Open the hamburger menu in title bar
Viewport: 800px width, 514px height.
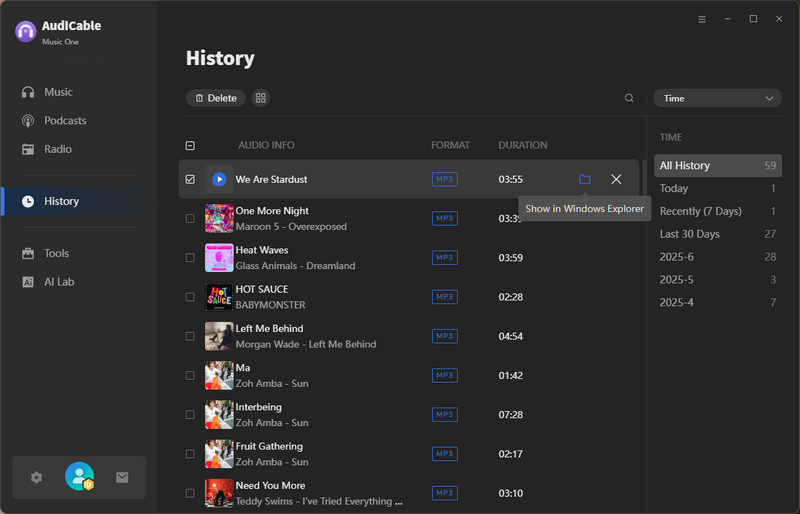pos(701,19)
